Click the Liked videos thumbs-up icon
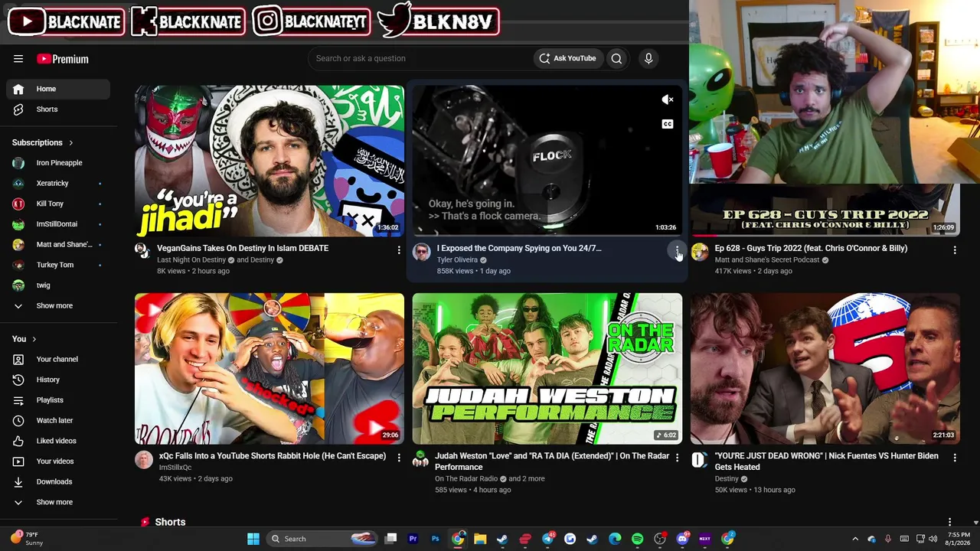Viewport: 980px width, 551px height. point(18,441)
